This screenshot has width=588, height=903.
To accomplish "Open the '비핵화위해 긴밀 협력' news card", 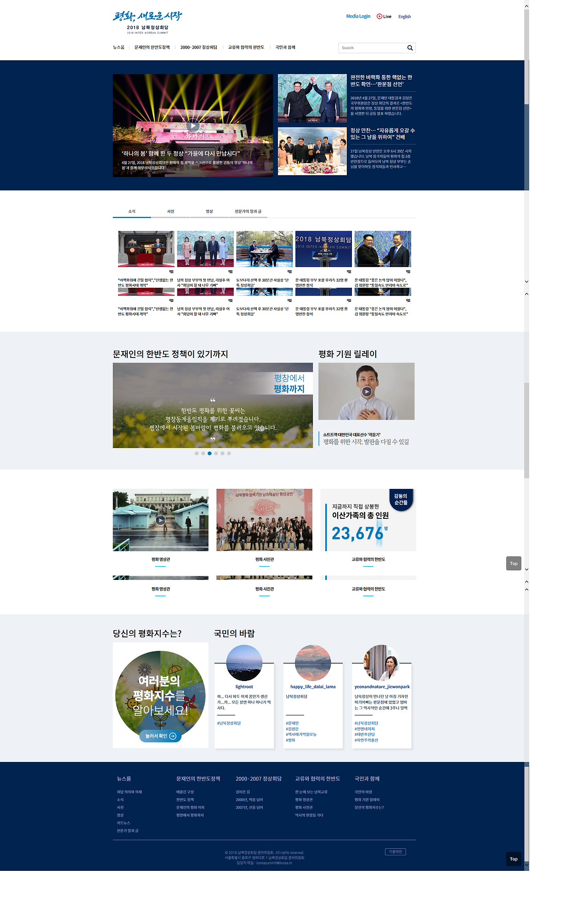I will coord(146,259).
